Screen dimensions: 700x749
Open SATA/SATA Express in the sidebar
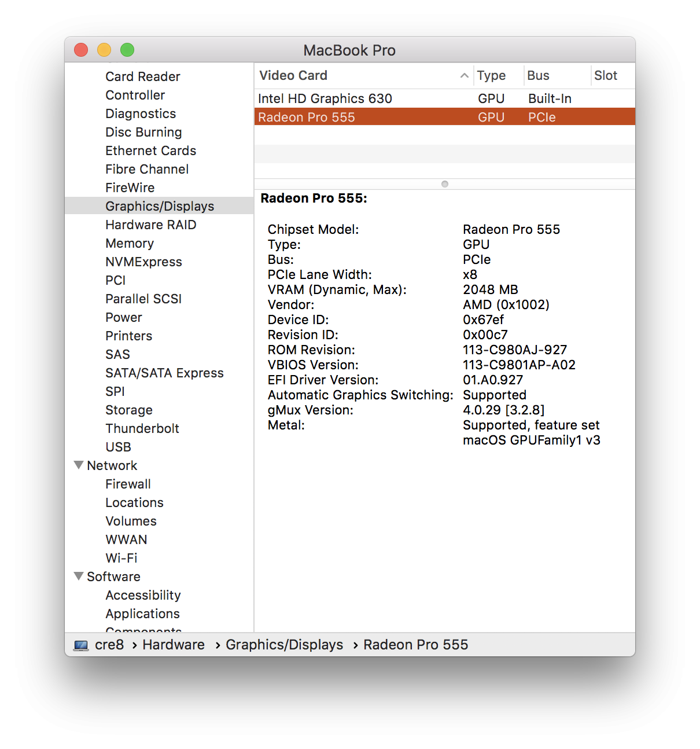click(164, 373)
